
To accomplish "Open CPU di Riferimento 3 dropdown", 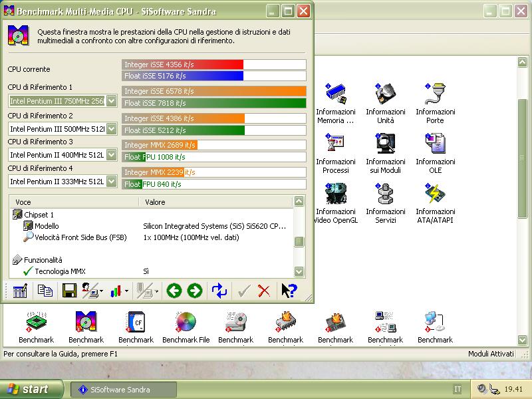I will (x=111, y=155).
